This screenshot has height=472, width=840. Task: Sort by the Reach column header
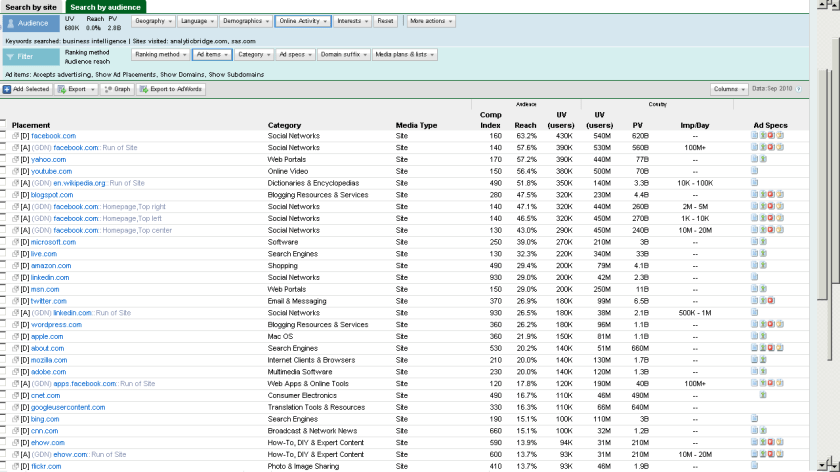click(525, 125)
